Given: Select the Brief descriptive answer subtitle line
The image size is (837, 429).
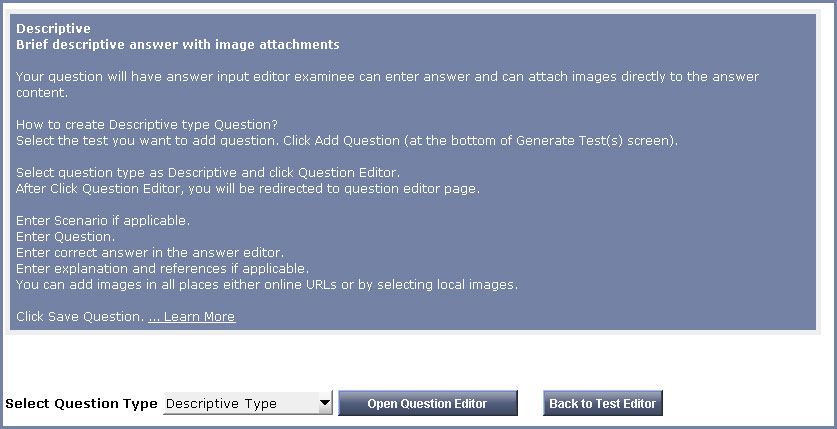Looking at the screenshot, I should (x=178, y=45).
